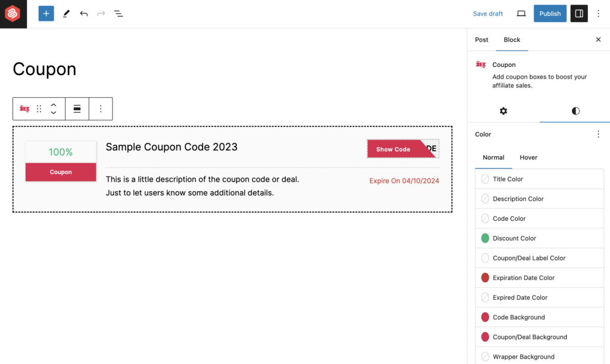610x364 pixels.
Task: Open the block options menu
Action: [100, 109]
